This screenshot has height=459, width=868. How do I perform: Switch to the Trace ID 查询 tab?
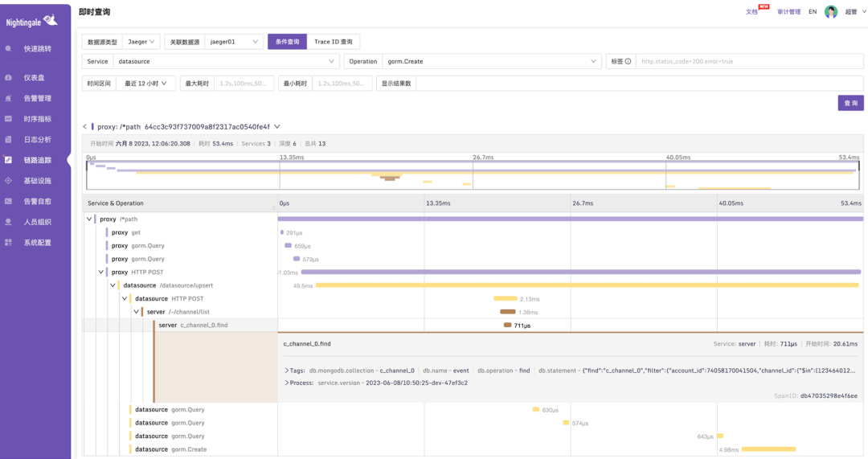click(333, 42)
